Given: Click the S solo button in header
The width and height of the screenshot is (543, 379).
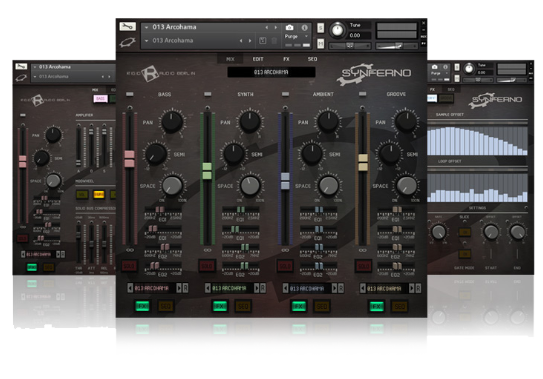Looking at the screenshot, I should click(x=321, y=28).
